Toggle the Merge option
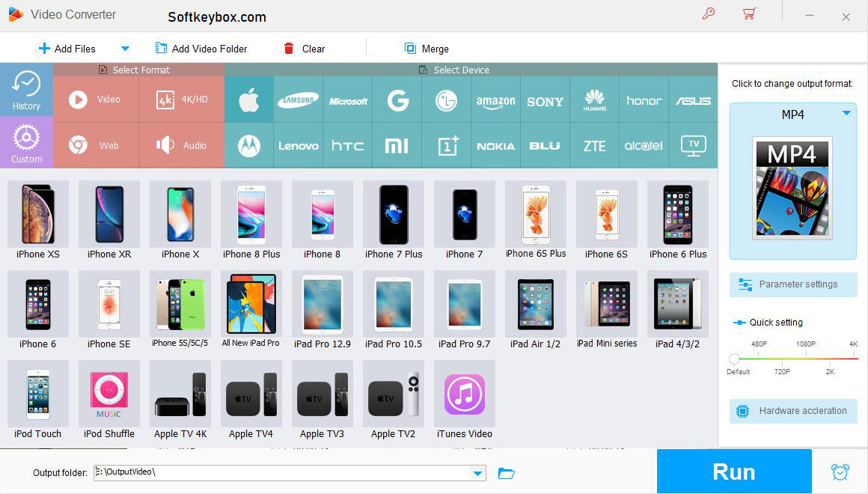This screenshot has height=494, width=868. (x=426, y=48)
